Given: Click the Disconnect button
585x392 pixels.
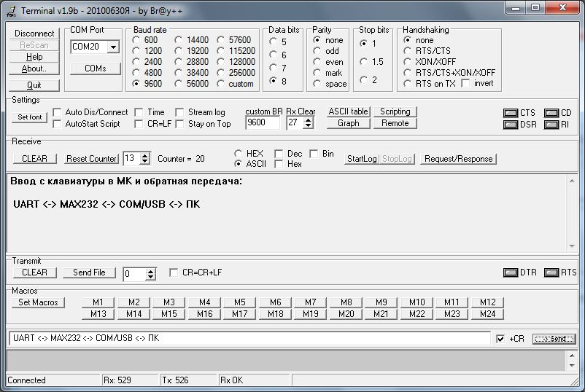Looking at the screenshot, I should coord(34,34).
